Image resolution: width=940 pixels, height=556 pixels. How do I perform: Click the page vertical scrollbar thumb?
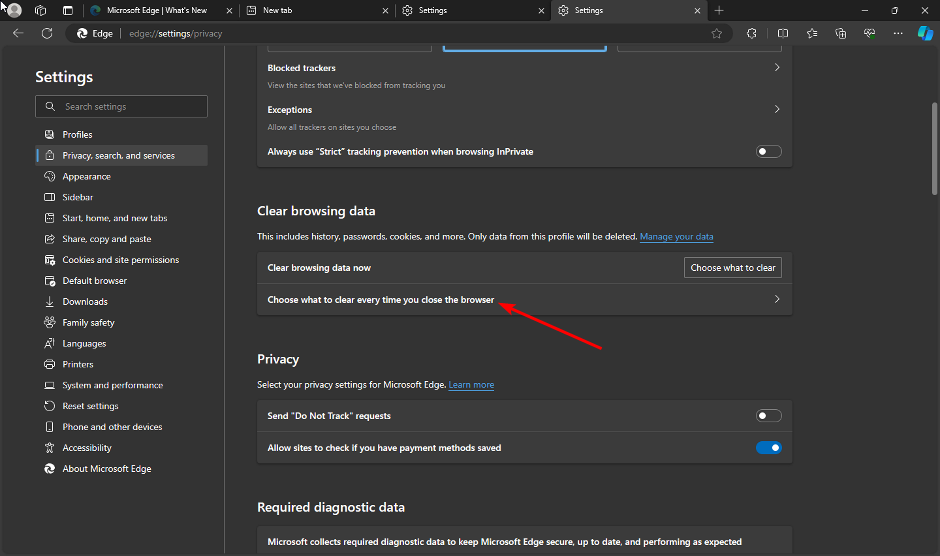934,149
